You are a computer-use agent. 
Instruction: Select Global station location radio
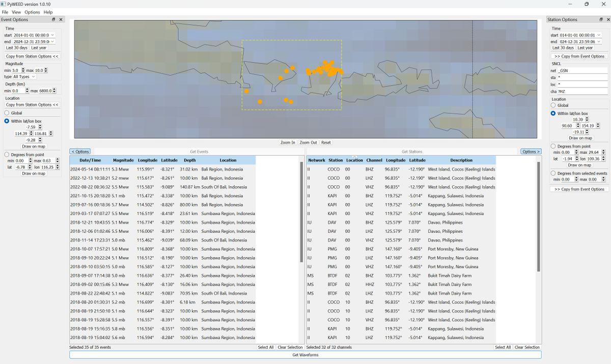tap(553, 105)
